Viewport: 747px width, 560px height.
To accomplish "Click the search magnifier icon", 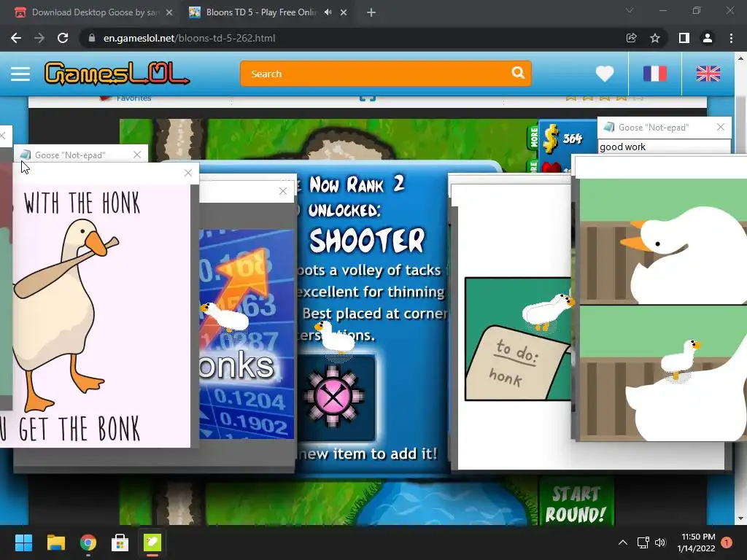I will tap(519, 73).
